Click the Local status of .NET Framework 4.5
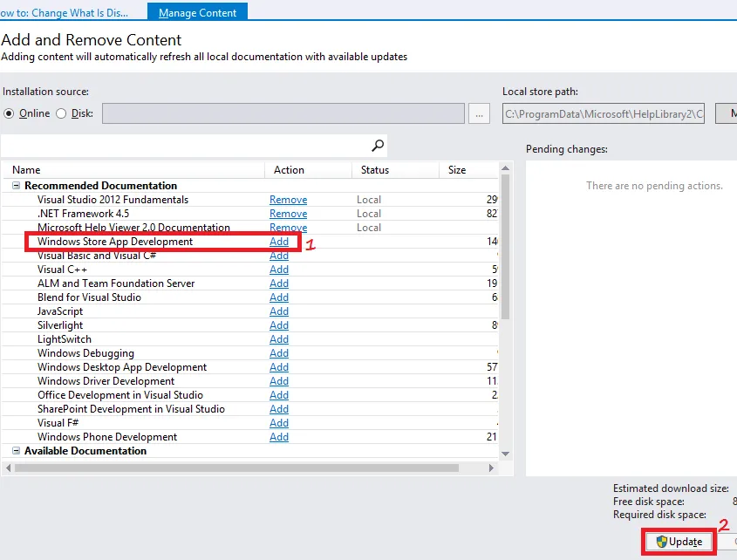This screenshot has width=737, height=560. 368,214
